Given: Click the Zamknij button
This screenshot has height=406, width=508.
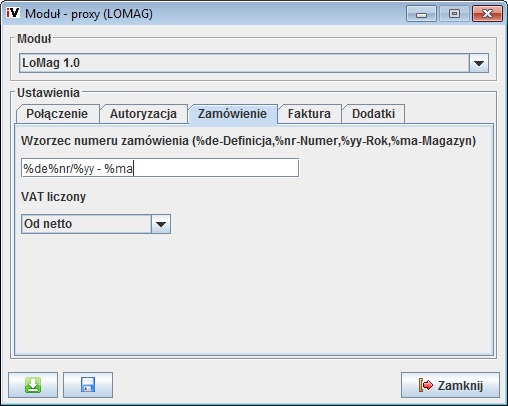Looking at the screenshot, I should [450, 385].
